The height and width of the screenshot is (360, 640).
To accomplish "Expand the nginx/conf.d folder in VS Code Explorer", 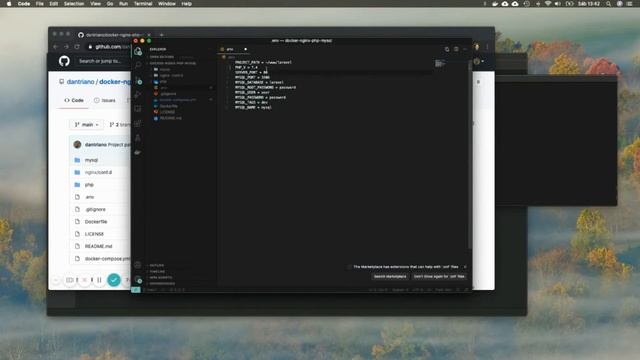I will [x=171, y=76].
